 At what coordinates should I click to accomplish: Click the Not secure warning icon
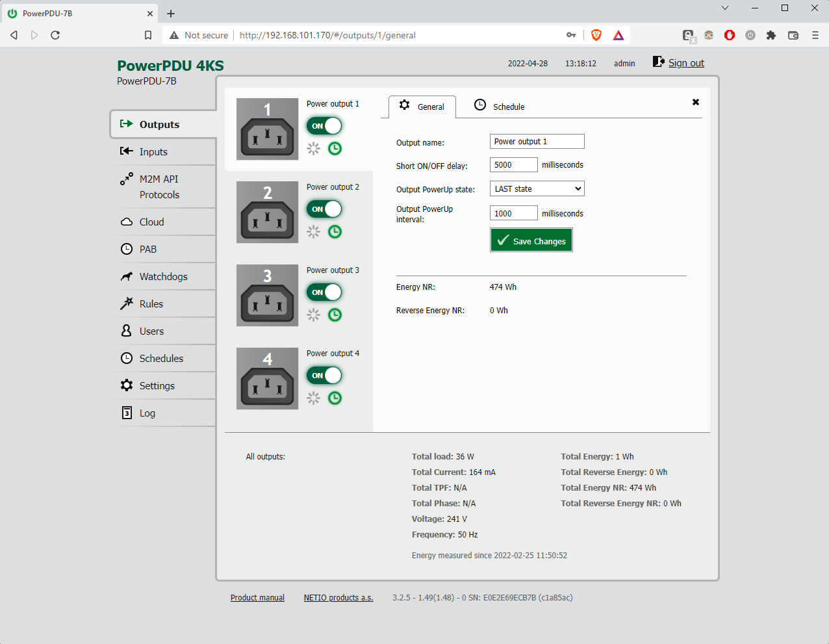[x=174, y=35]
